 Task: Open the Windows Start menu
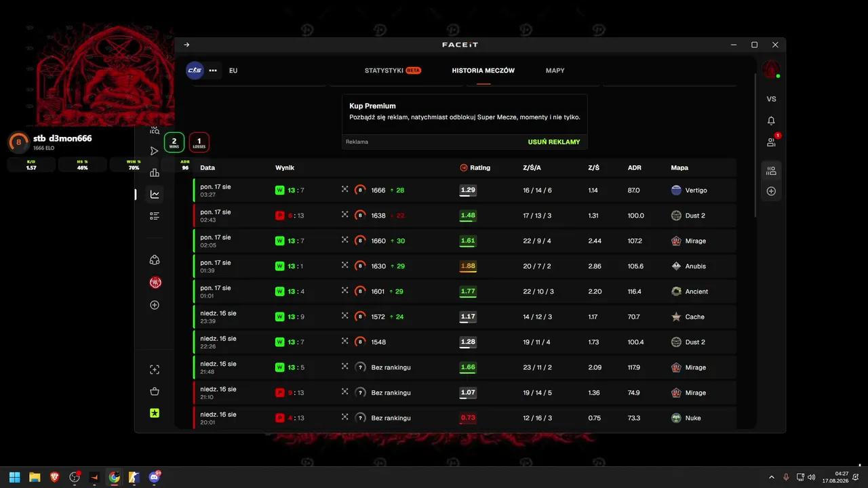[14, 477]
